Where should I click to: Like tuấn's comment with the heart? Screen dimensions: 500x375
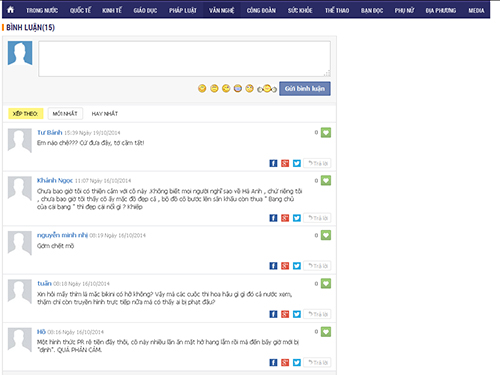pos(326,284)
